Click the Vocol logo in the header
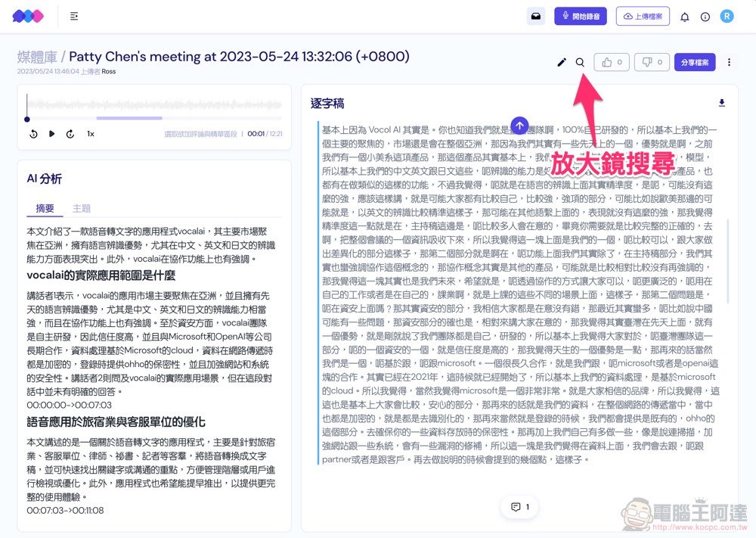756x538 pixels. point(28,16)
